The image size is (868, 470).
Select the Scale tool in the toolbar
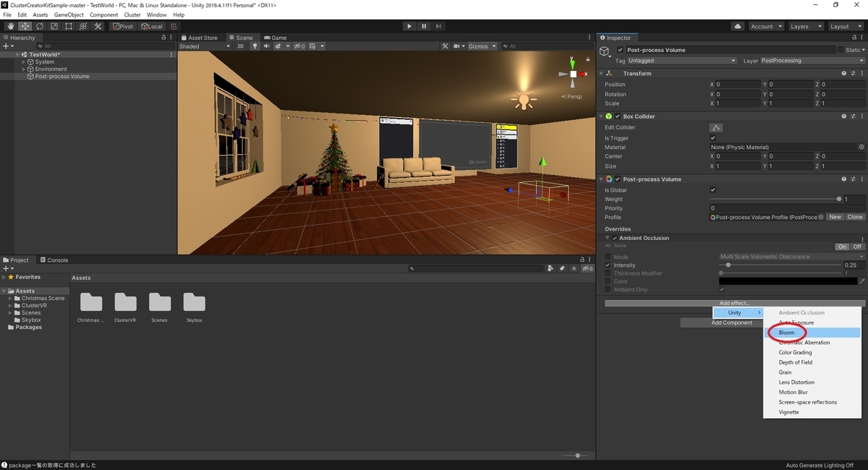54,26
